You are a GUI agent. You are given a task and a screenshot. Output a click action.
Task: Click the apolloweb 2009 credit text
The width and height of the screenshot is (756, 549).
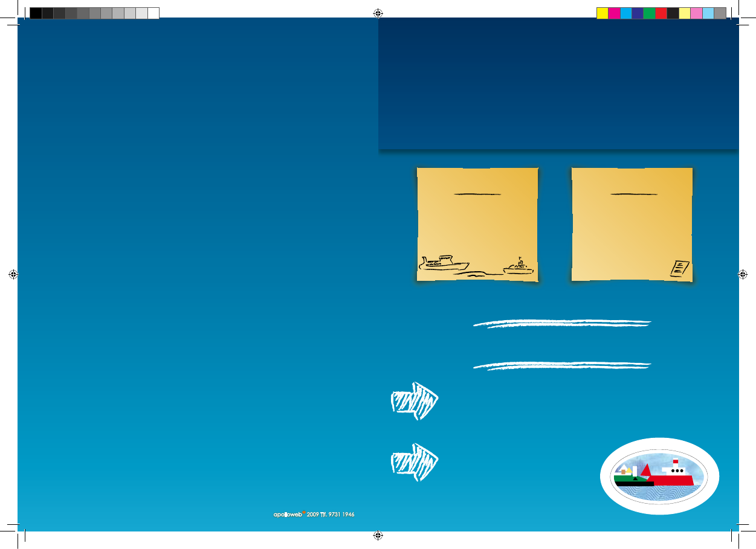(x=313, y=515)
